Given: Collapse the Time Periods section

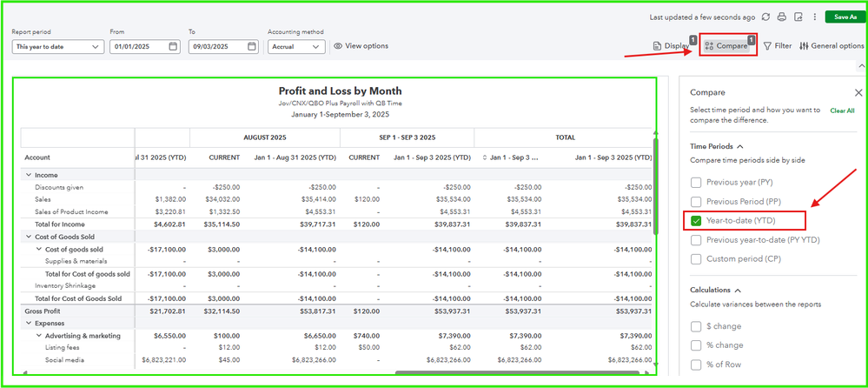Looking at the screenshot, I should (739, 147).
